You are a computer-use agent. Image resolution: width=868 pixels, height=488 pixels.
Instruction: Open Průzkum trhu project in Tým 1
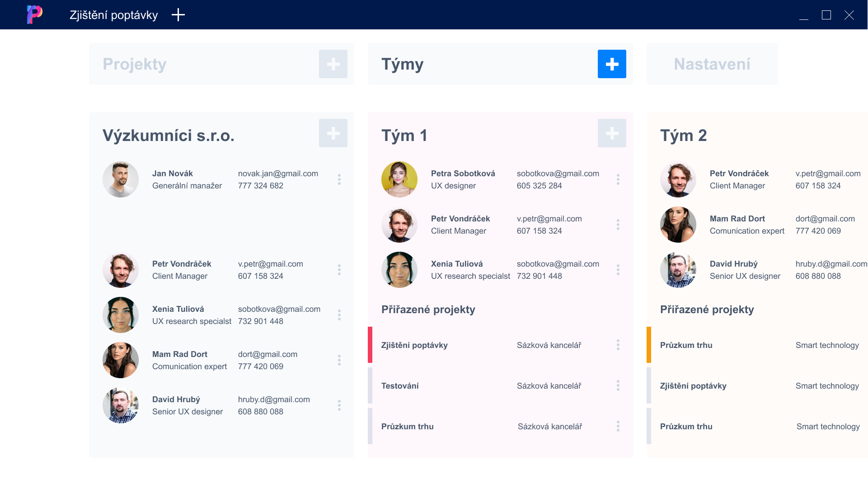(x=407, y=427)
